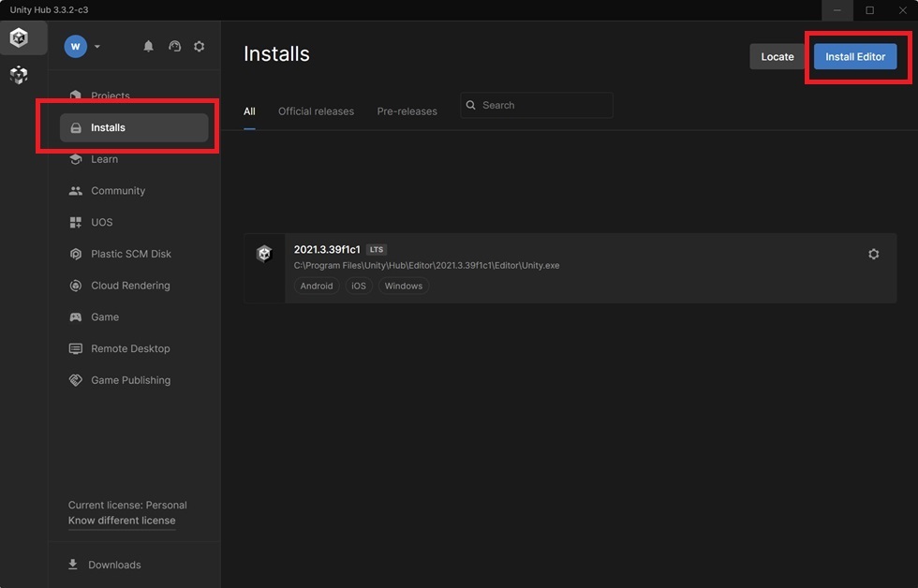Screen dimensions: 918x588
Task: Open the notifications bell icon
Action: click(148, 46)
